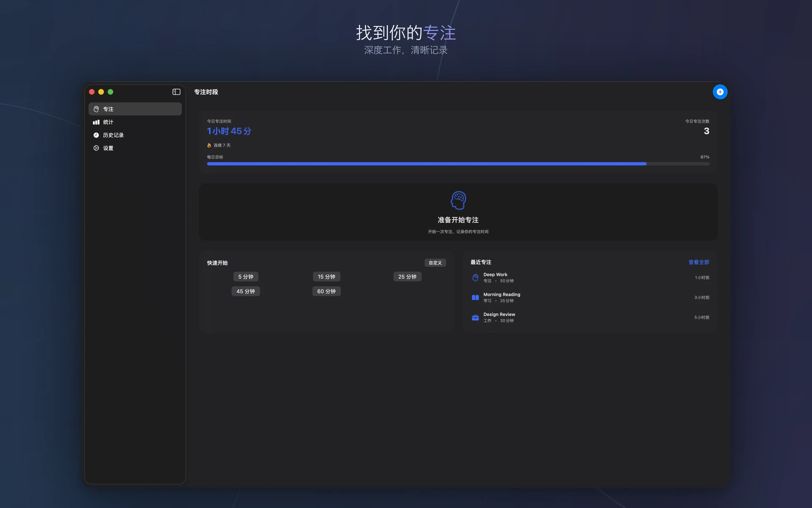812x508 pixels.
Task: Click the 专注时段 window title
Action: click(206, 92)
